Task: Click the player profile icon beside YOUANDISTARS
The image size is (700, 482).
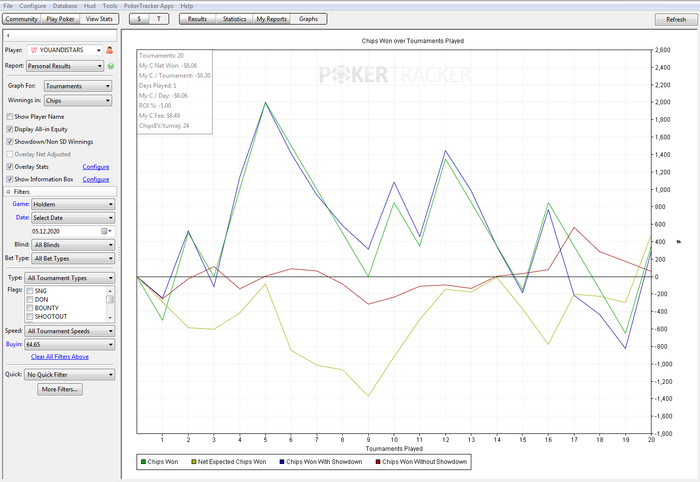Action: click(109, 50)
